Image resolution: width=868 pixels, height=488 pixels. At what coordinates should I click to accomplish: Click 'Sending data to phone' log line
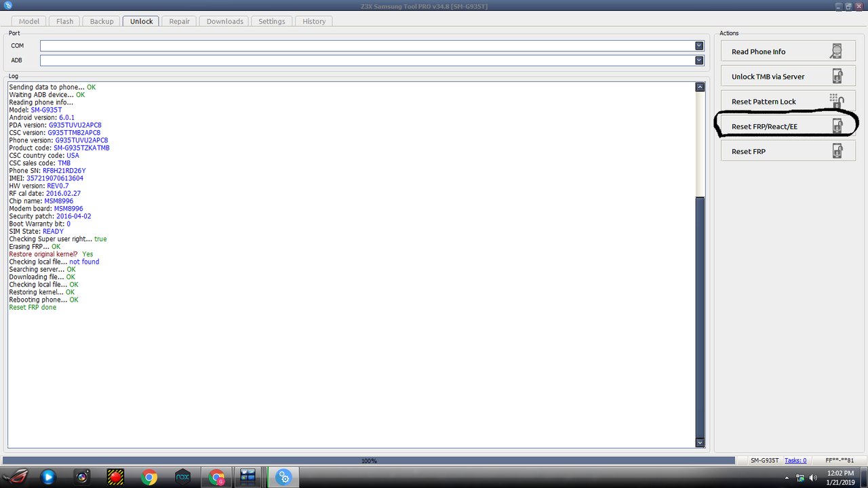click(52, 87)
